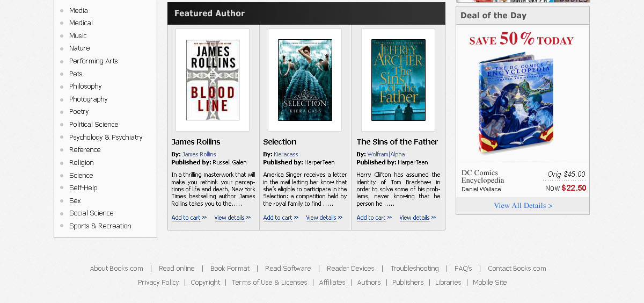View details for James Rollins book
This screenshot has width=644, height=303.
[x=232, y=218]
